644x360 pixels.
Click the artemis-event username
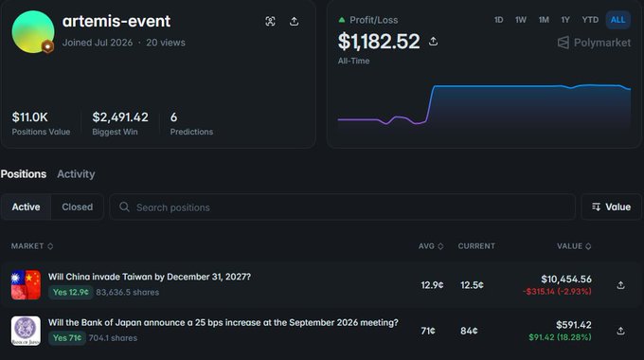coord(116,21)
